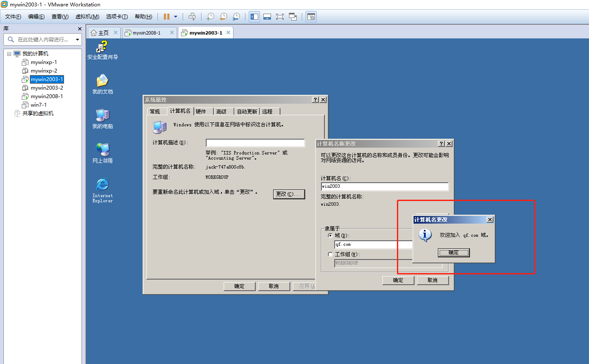
Task: Select the 我的文档 desktop icon
Action: [x=103, y=84]
